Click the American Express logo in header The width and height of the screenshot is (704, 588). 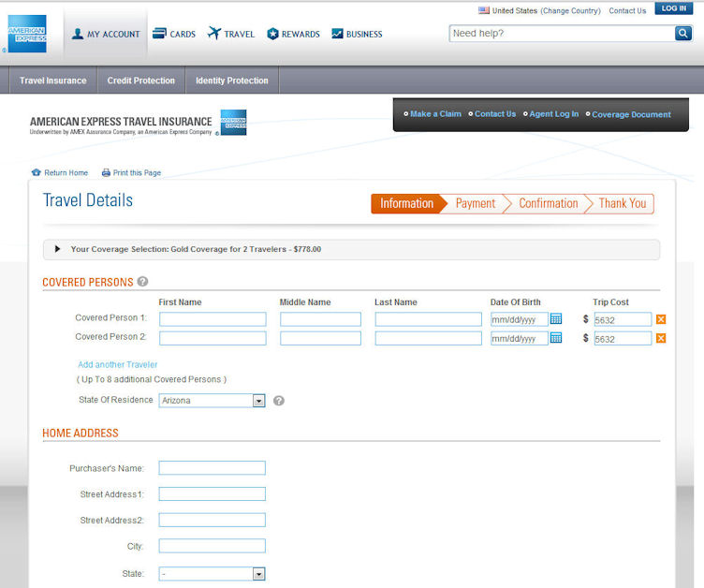(27, 34)
